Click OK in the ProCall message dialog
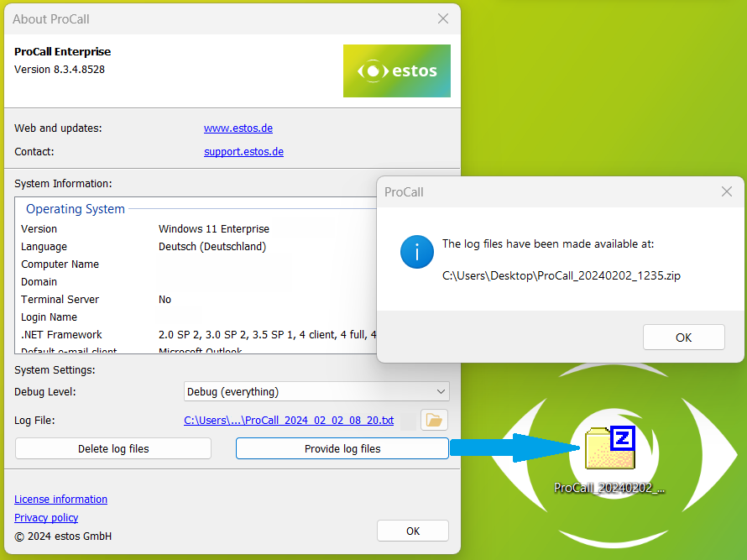The image size is (747, 560). pos(683,338)
